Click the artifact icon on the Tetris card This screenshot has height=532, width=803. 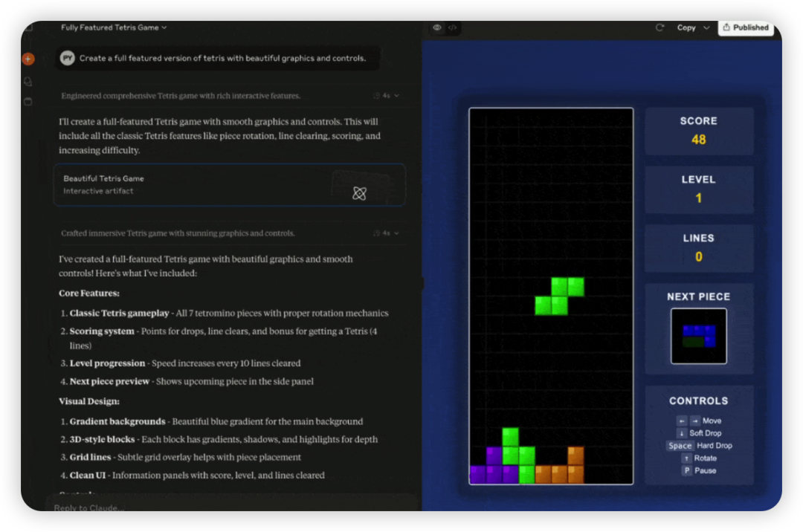click(x=360, y=193)
